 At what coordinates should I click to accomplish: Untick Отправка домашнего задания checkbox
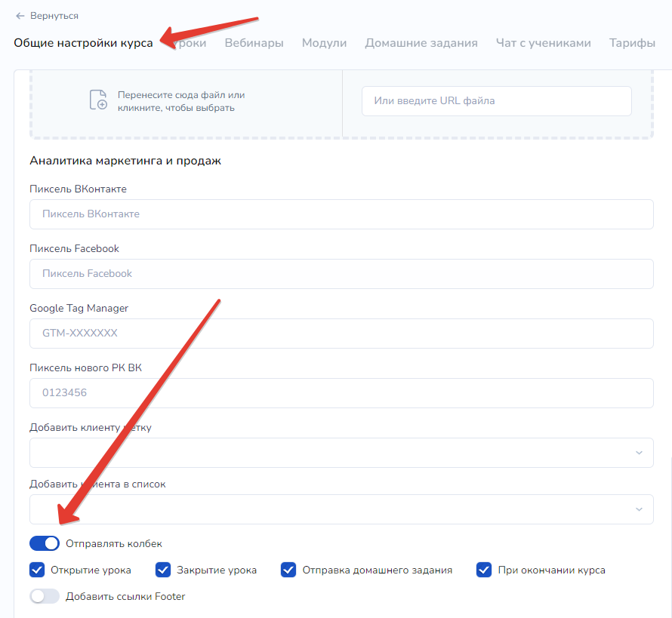point(288,570)
